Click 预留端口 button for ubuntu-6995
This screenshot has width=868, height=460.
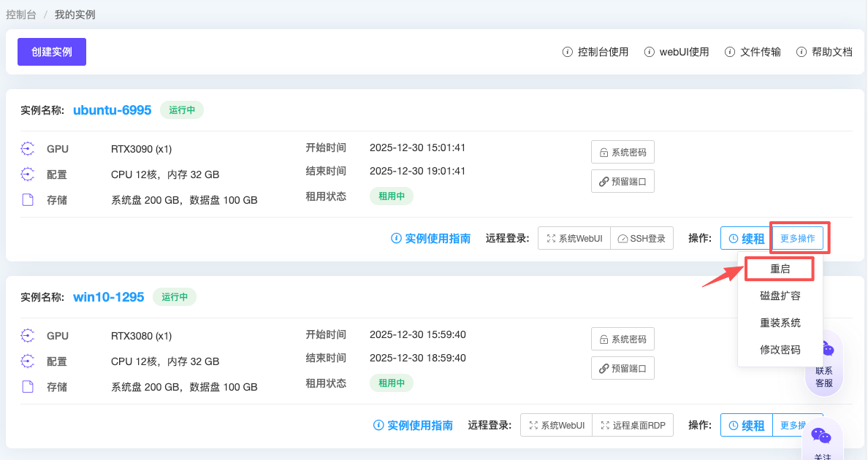[x=623, y=181]
